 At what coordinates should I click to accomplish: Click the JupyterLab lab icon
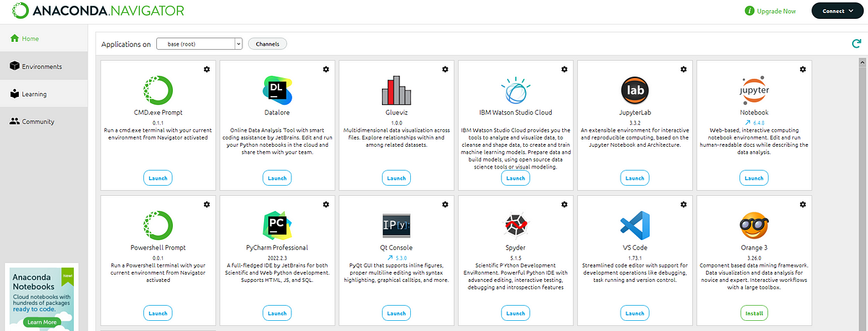634,90
